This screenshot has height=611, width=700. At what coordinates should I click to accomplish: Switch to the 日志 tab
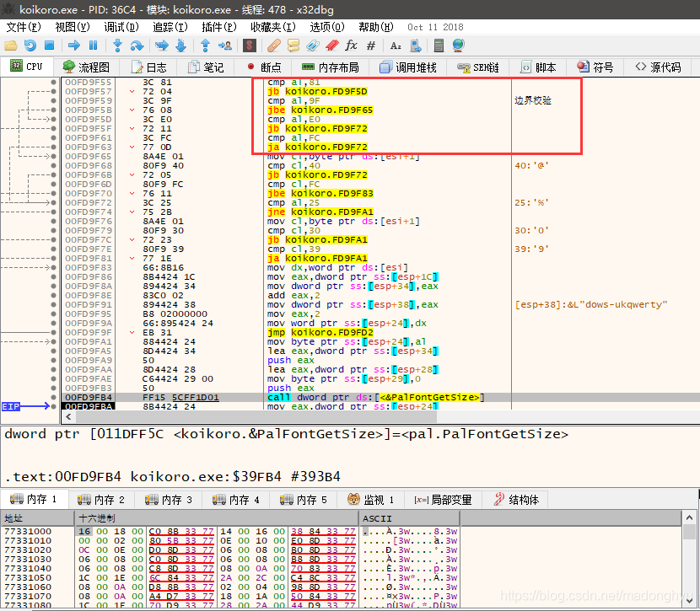coord(148,67)
